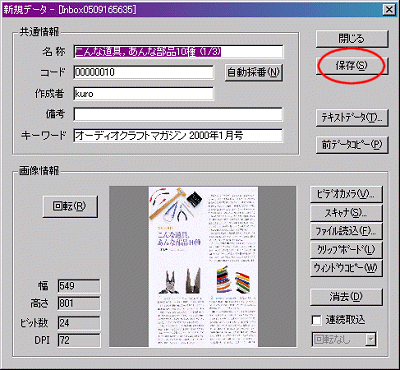Click into the コード code field

(143, 72)
